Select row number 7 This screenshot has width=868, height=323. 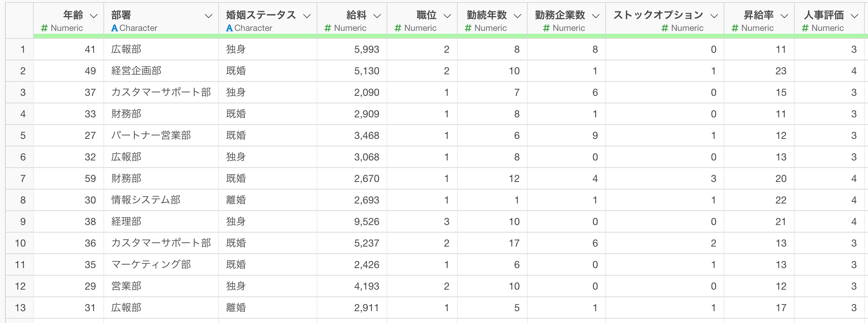click(x=23, y=178)
